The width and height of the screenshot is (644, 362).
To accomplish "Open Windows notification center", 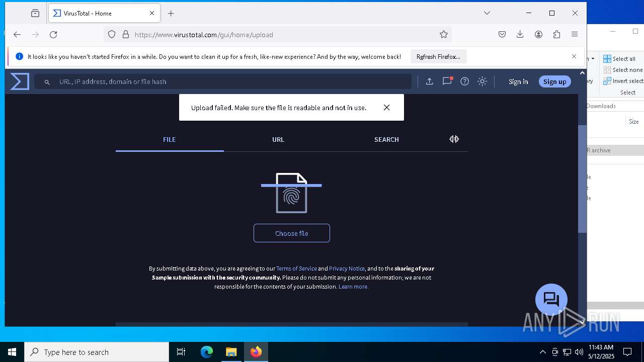I will coord(627,352).
